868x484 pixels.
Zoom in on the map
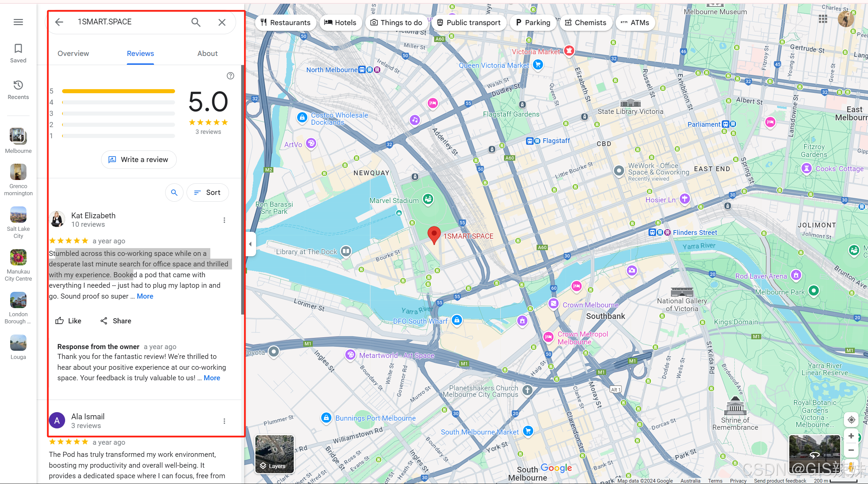[x=851, y=436]
